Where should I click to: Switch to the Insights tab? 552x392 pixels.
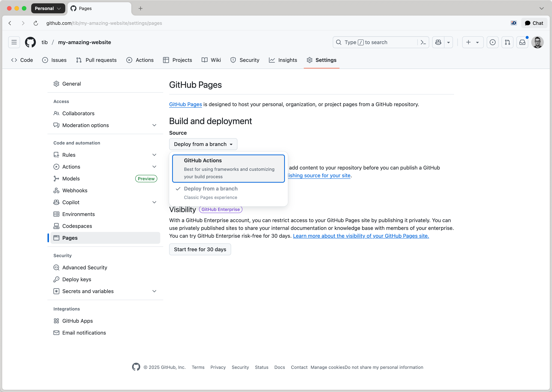click(283, 60)
